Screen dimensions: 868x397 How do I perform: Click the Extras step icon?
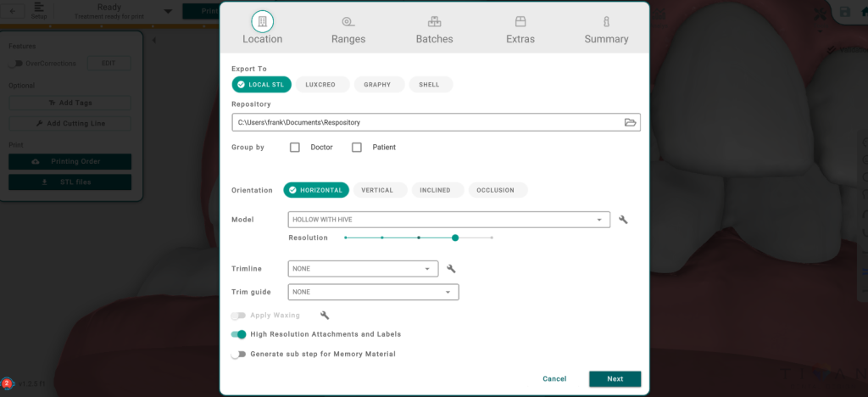(x=520, y=21)
